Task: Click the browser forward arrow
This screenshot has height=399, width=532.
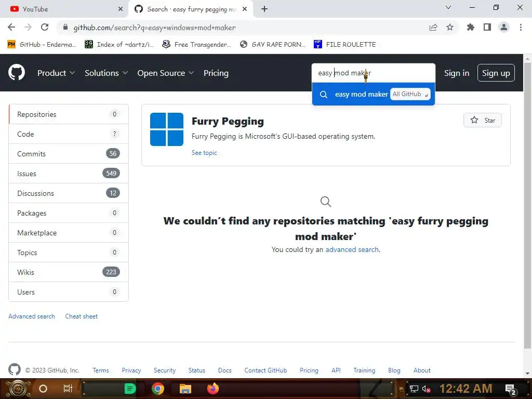Action: 28,27
